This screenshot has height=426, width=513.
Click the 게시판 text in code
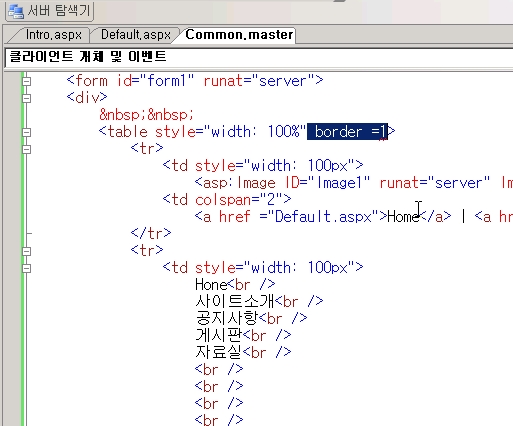click(x=219, y=336)
